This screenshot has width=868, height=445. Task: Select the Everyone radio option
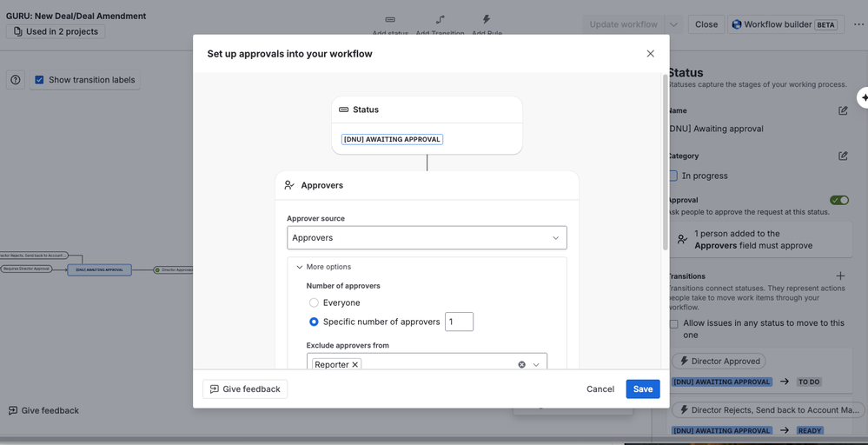coord(314,302)
